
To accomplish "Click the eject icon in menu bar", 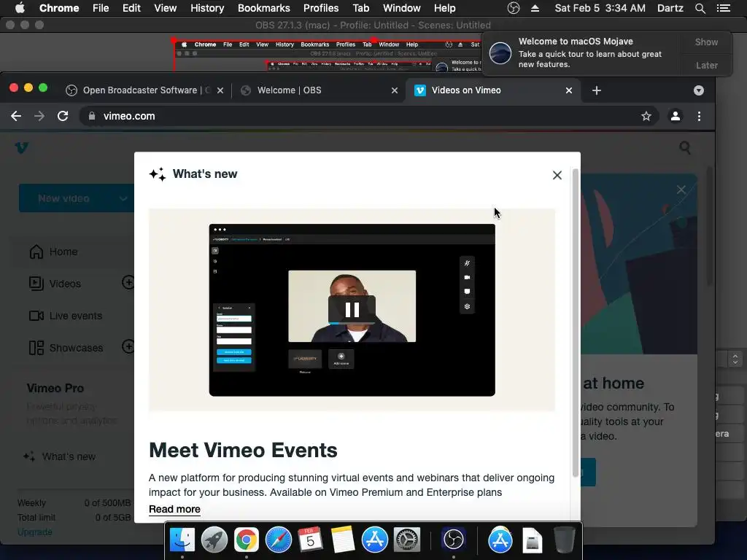I will [x=535, y=8].
